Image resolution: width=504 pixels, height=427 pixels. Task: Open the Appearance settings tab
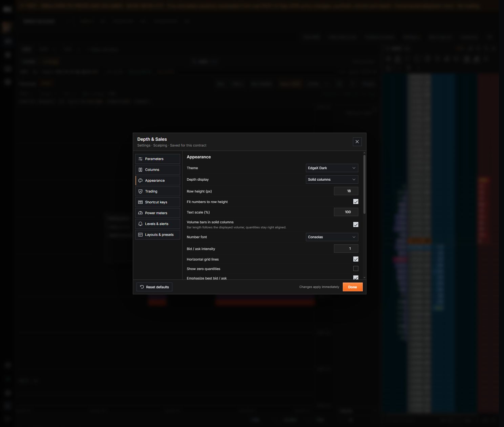coord(157,181)
